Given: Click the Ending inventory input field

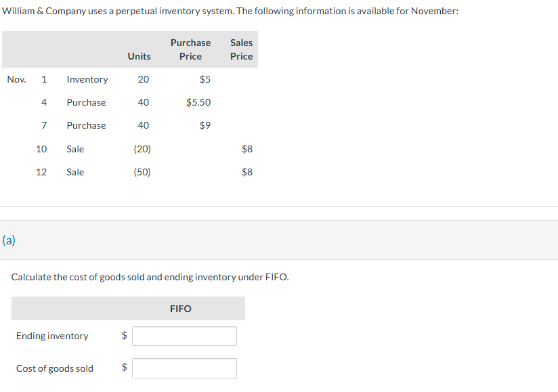Looking at the screenshot, I should pos(184,336).
